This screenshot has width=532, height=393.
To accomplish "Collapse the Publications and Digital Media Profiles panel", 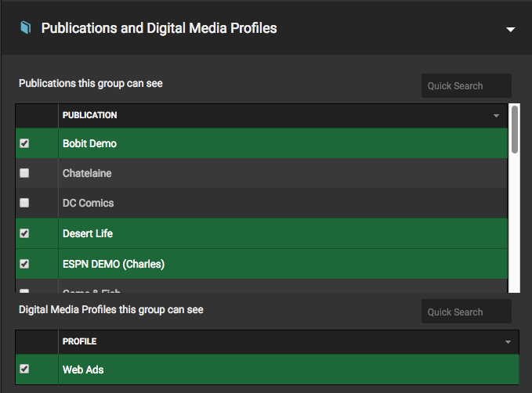I will (511, 29).
